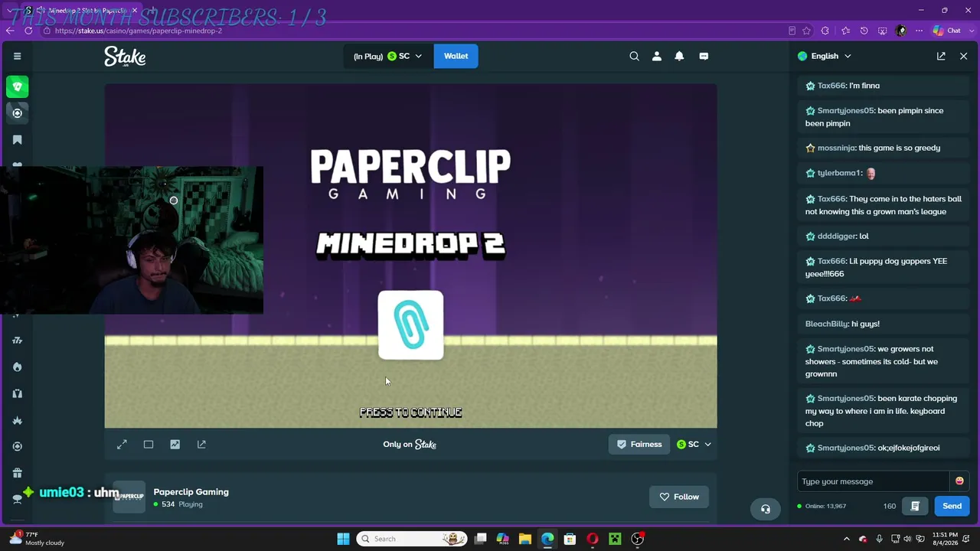Follow Paperclip Gaming
This screenshot has width=980, height=551.
[x=679, y=497]
